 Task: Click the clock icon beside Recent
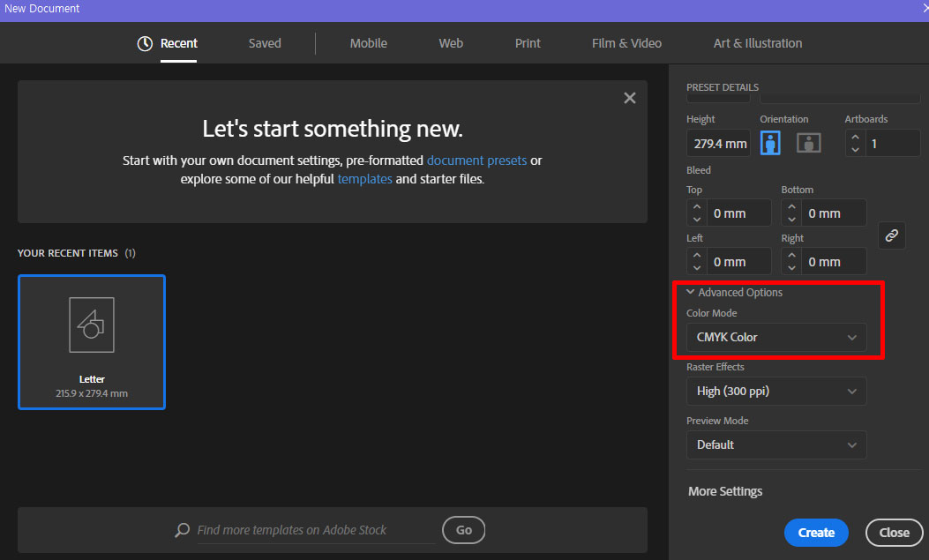(x=145, y=43)
